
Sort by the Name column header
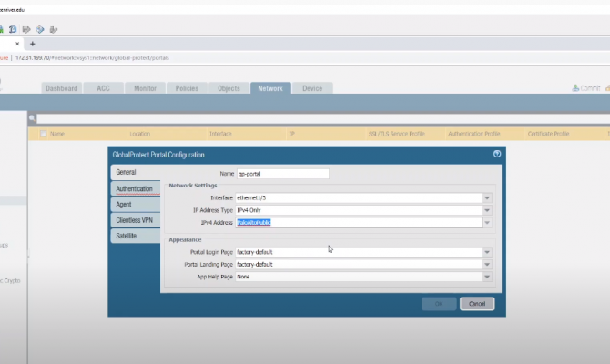(57, 134)
